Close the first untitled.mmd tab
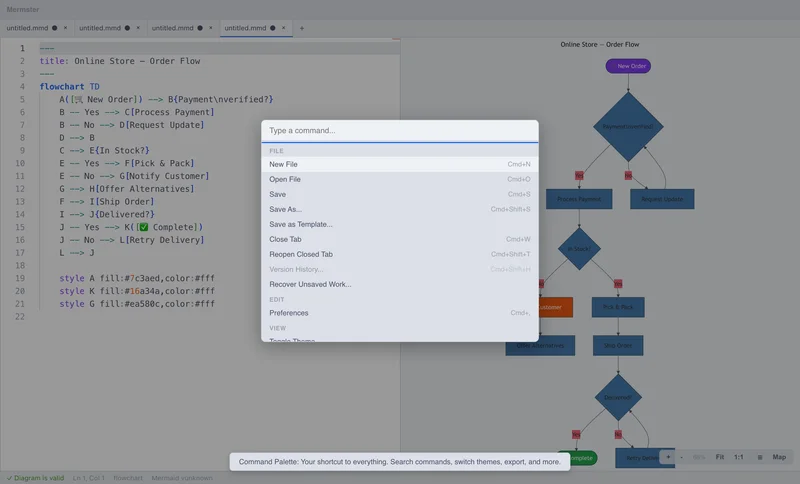The image size is (800, 484). [x=65, y=28]
